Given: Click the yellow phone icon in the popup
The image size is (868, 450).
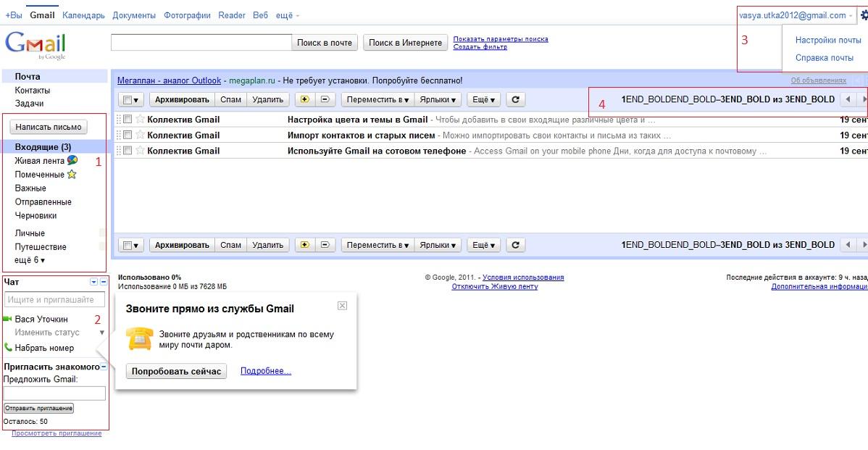Looking at the screenshot, I should click(x=140, y=338).
